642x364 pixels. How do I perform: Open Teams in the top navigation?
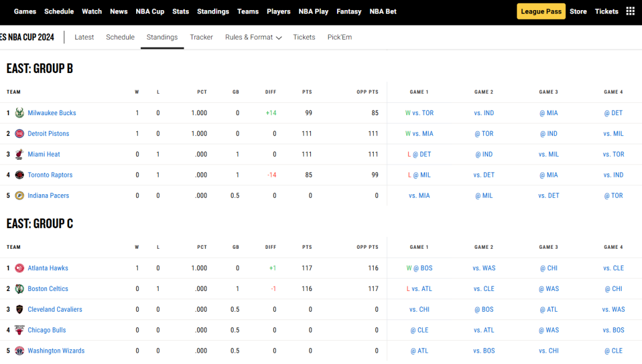coord(248,11)
